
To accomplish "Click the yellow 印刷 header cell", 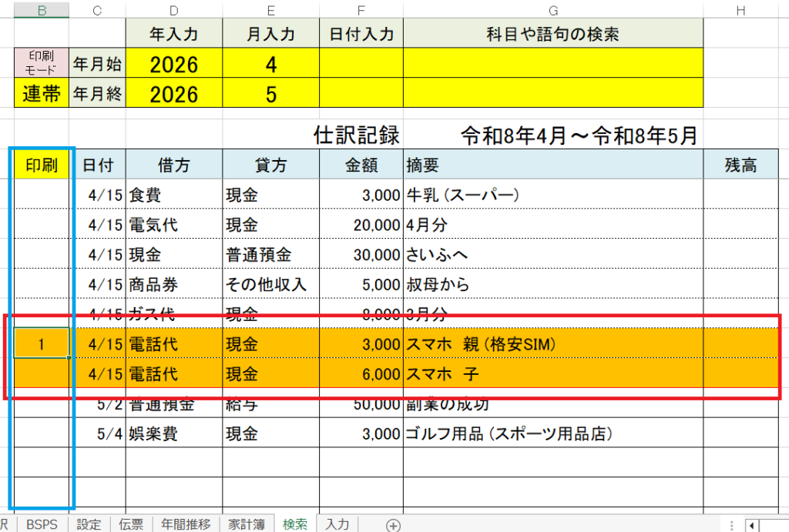I will point(42,165).
